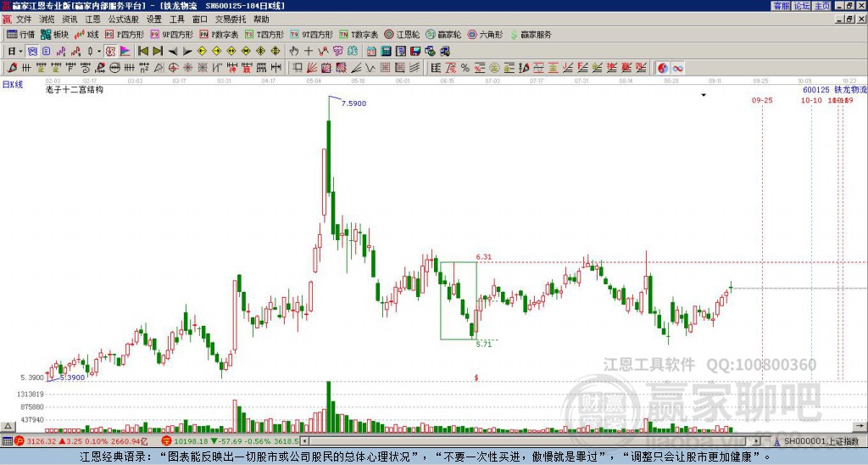Open the 公式选股 menu
868x465 pixels.
[124, 20]
